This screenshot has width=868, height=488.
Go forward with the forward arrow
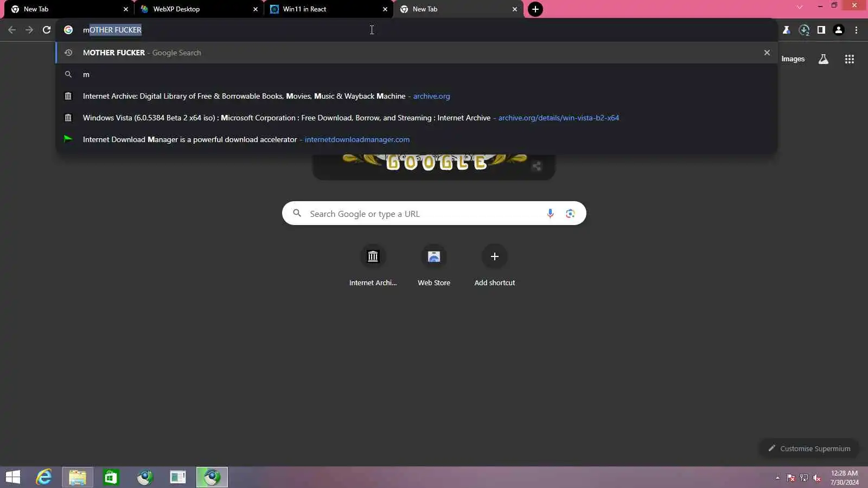tap(29, 30)
